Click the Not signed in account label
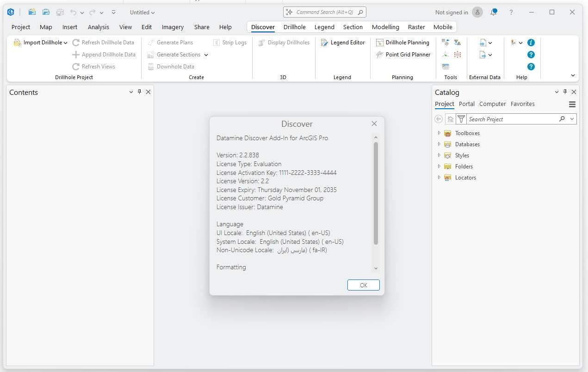The image size is (588, 372). [x=452, y=12]
